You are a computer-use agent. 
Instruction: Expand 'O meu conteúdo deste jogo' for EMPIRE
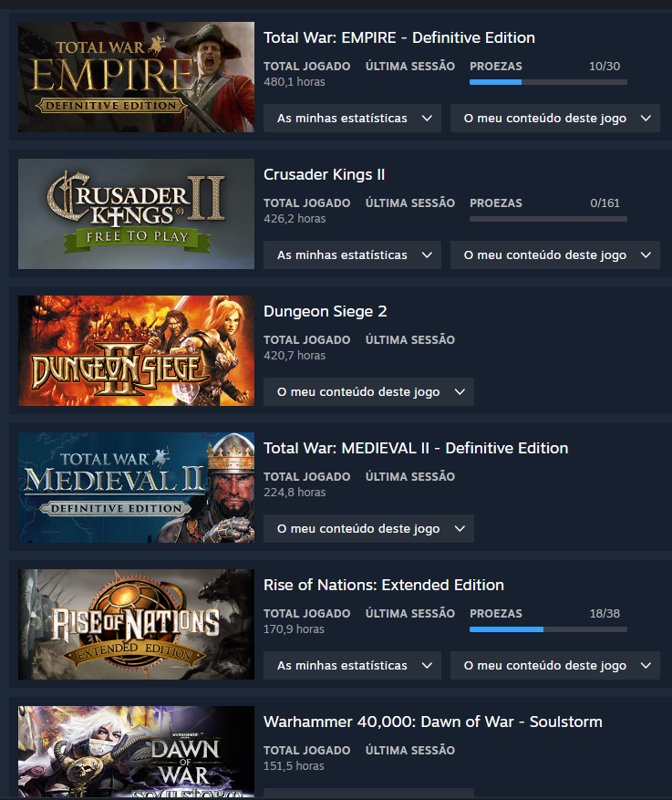coord(555,119)
